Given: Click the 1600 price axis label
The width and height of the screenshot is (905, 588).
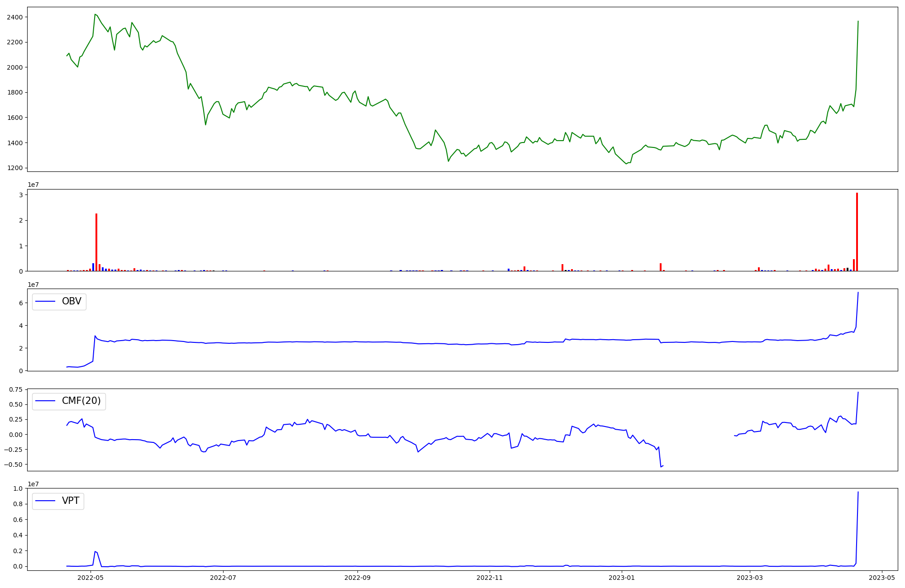Looking at the screenshot, I should click(14, 118).
